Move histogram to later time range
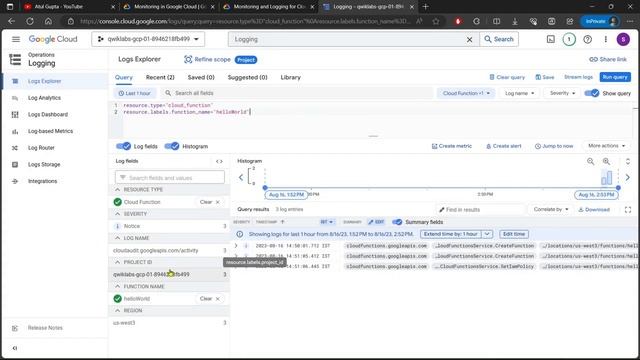 coord(628,178)
